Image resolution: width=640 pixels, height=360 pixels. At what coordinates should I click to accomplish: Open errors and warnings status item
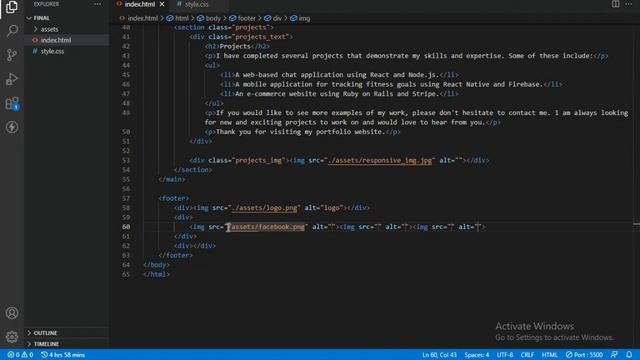pos(20,355)
